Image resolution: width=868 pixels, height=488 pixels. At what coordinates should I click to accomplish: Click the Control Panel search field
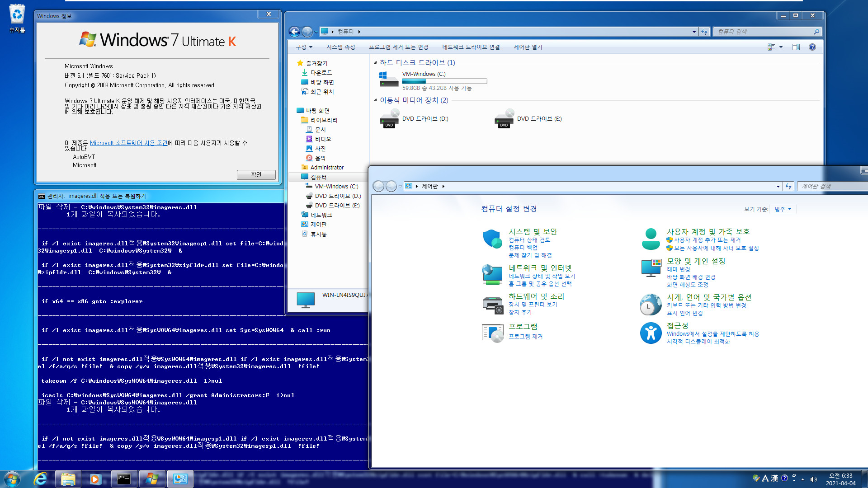[832, 186]
